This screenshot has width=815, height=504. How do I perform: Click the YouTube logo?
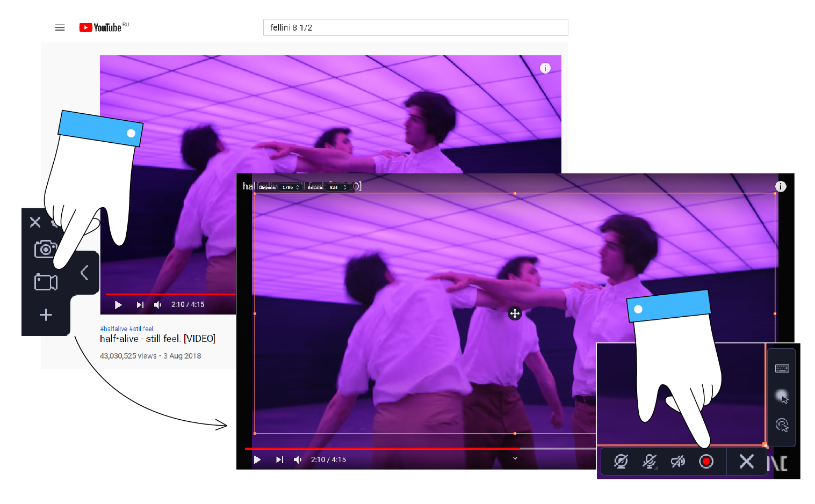[100, 27]
